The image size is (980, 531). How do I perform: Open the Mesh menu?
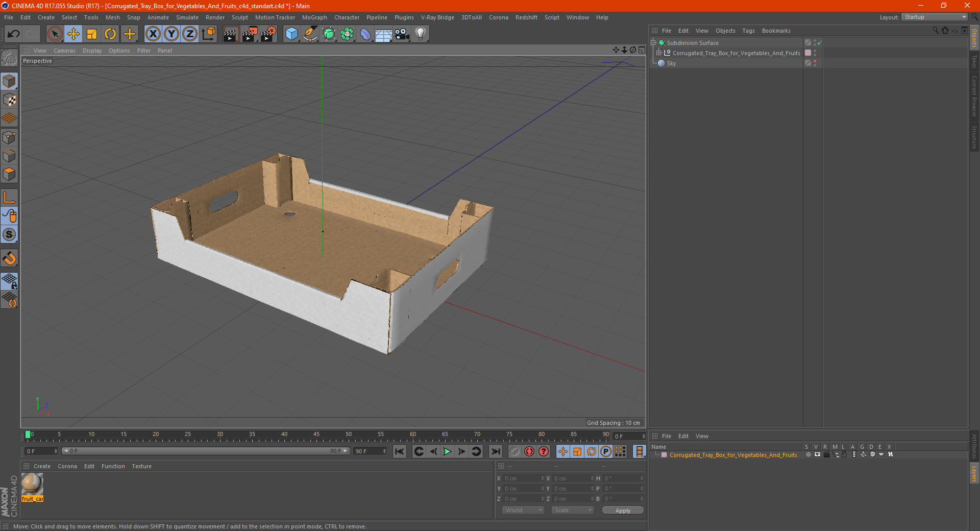tap(112, 17)
